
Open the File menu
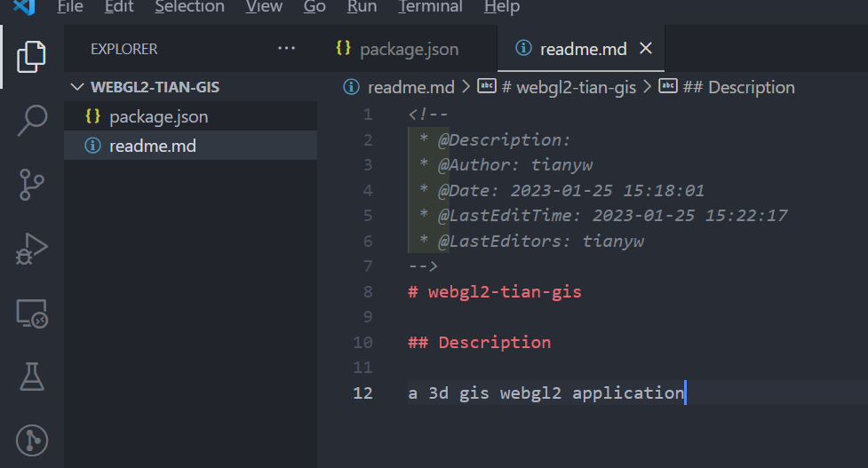click(x=70, y=6)
